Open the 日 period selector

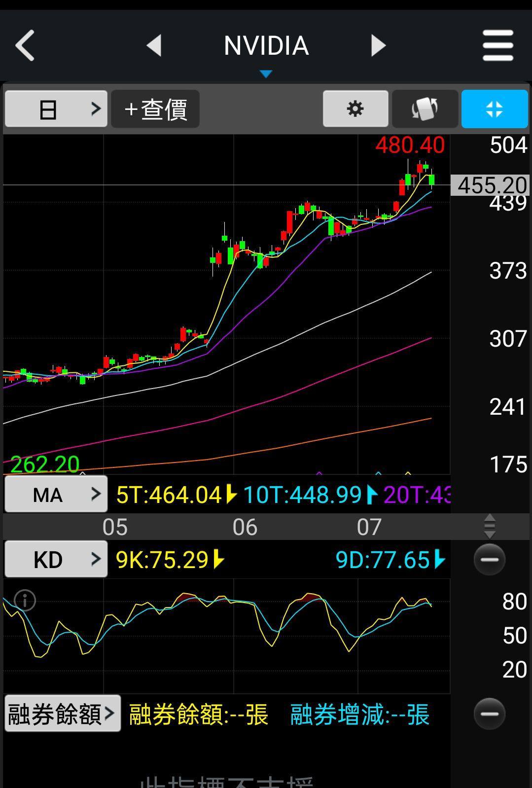pos(56,108)
